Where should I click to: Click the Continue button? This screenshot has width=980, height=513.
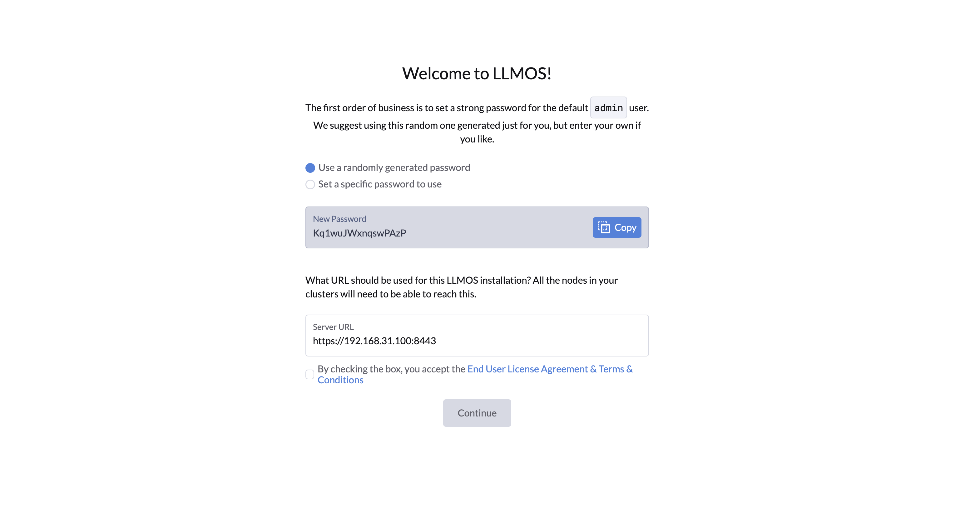click(x=477, y=412)
